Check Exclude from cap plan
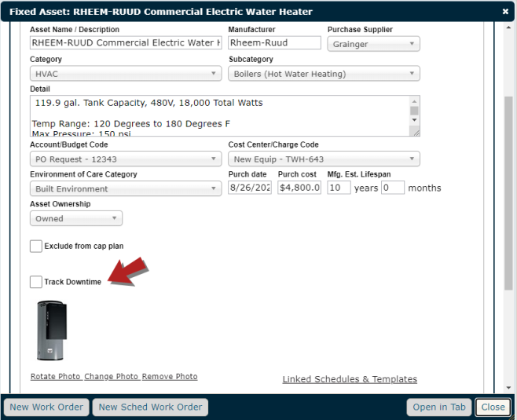The image size is (517, 420). click(x=36, y=246)
